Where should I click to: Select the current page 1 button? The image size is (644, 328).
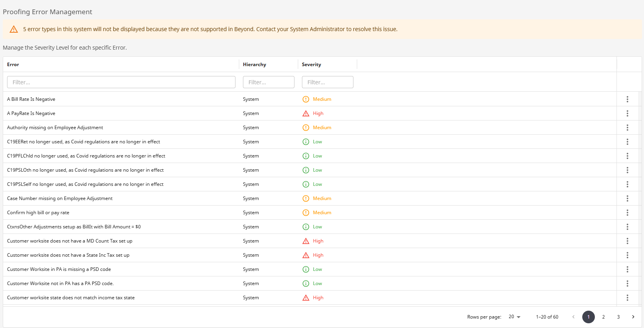589,317
